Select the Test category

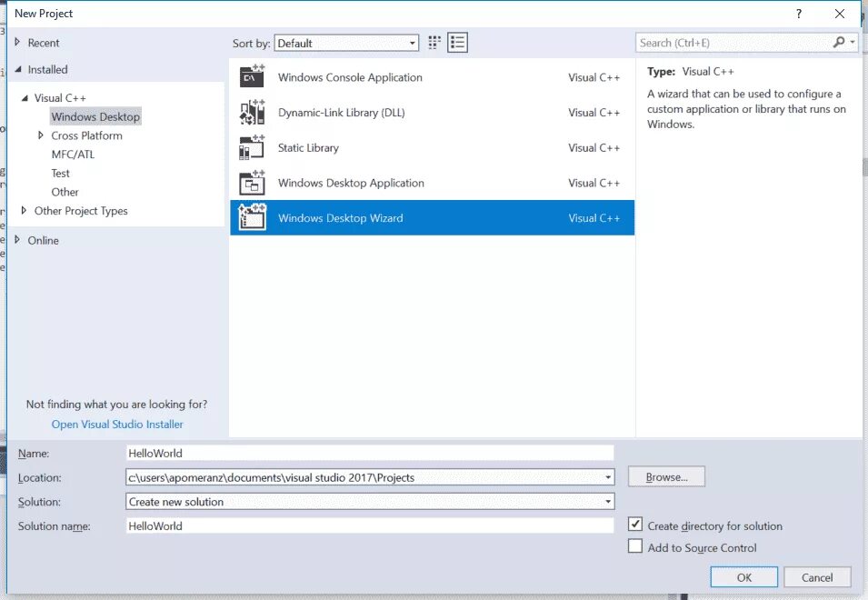point(60,174)
